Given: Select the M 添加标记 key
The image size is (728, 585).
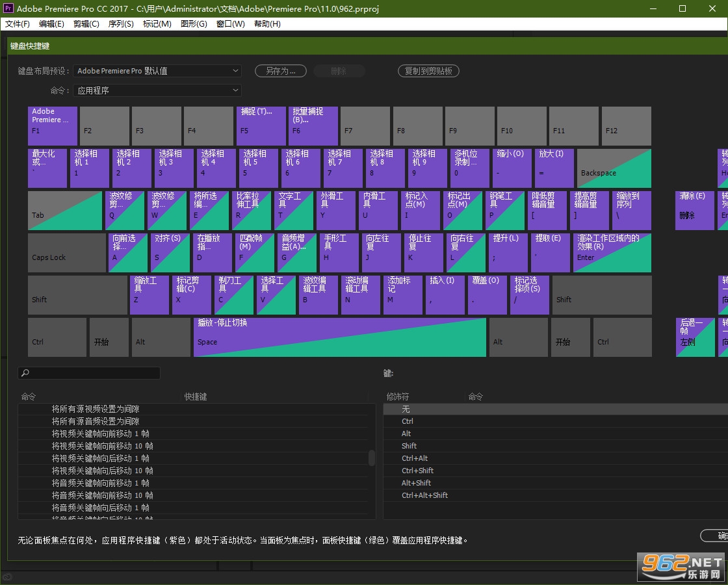Looking at the screenshot, I should 403,295.
